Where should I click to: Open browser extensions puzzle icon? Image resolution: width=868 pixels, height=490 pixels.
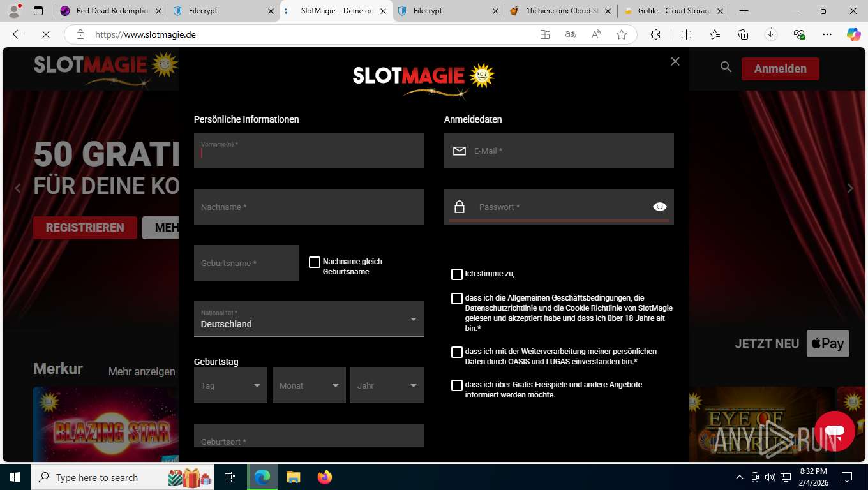tap(655, 34)
